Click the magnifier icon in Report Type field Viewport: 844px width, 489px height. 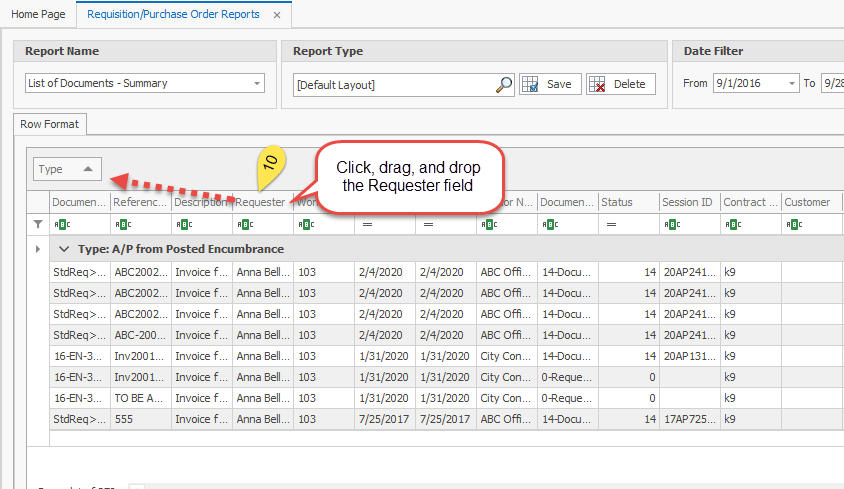(504, 85)
